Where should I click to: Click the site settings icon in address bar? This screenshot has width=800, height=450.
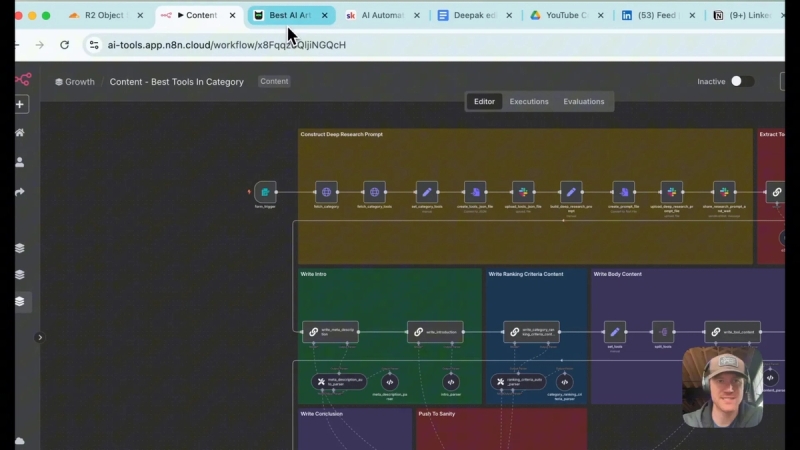coord(94,45)
